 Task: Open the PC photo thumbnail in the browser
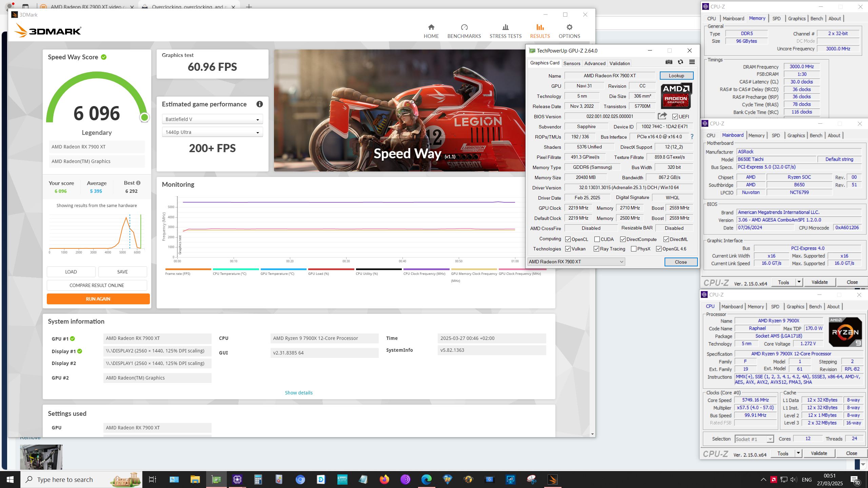tap(41, 457)
